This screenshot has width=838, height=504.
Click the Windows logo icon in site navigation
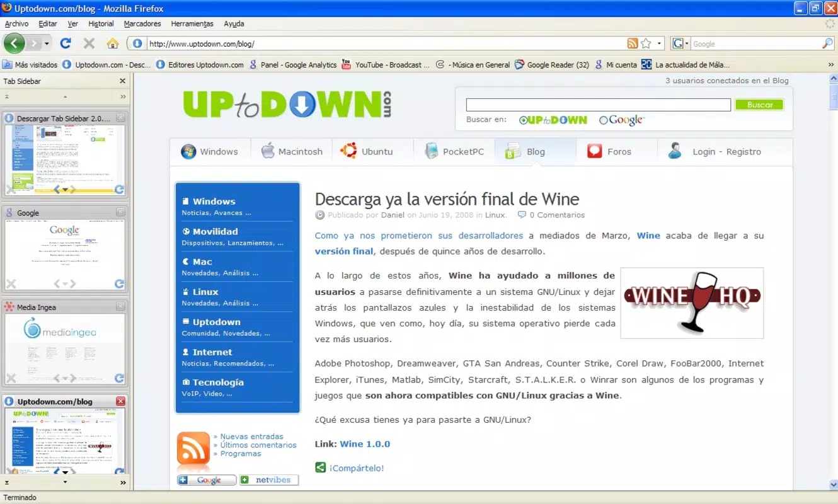point(188,152)
